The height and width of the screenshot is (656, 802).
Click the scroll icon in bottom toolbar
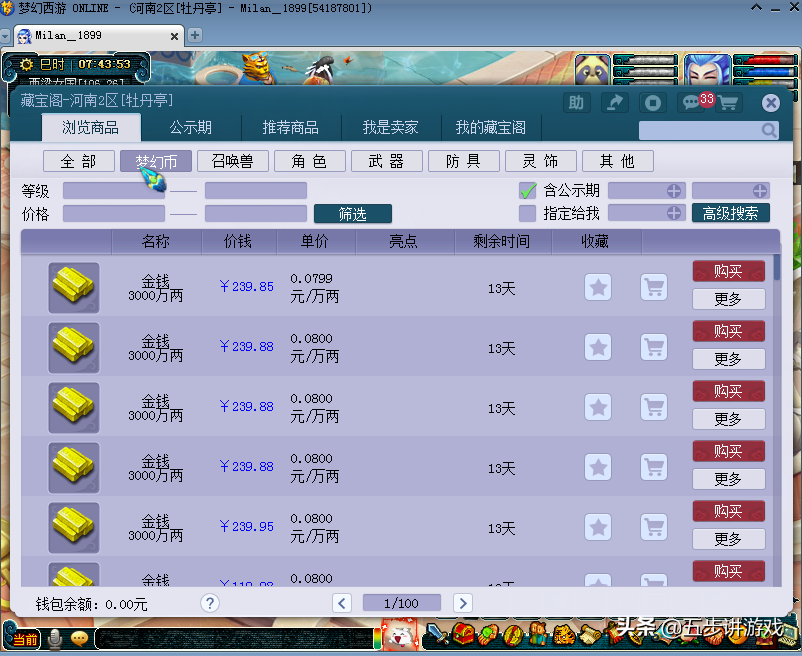[x=590, y=635]
